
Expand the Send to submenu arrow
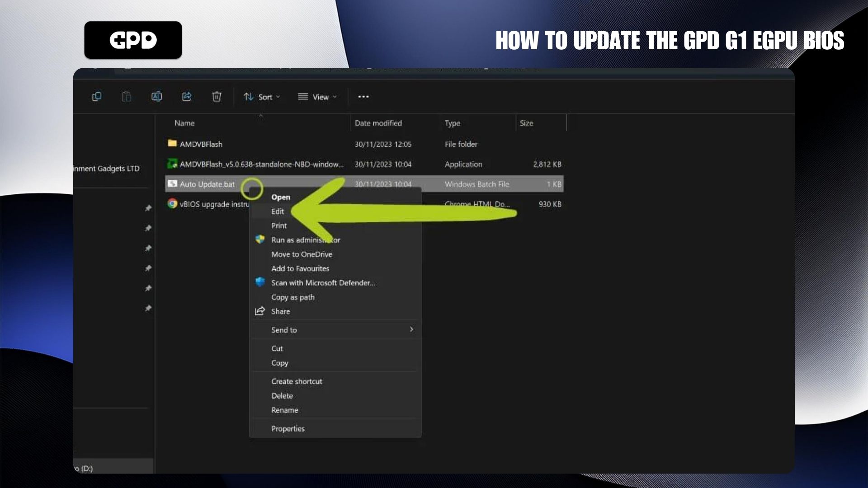coord(411,329)
